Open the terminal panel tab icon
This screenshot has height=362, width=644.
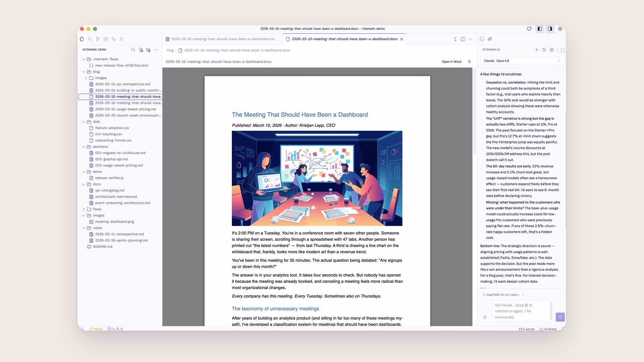482,39
